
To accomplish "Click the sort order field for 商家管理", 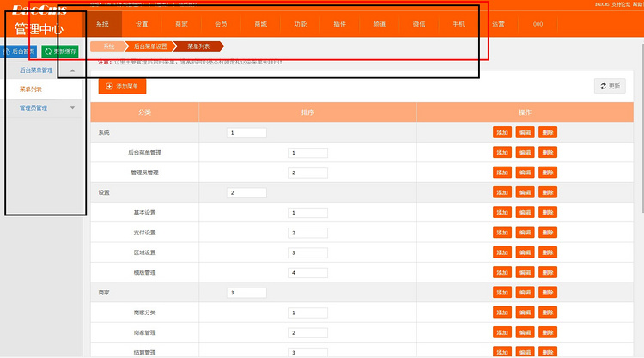I will coord(307,332).
